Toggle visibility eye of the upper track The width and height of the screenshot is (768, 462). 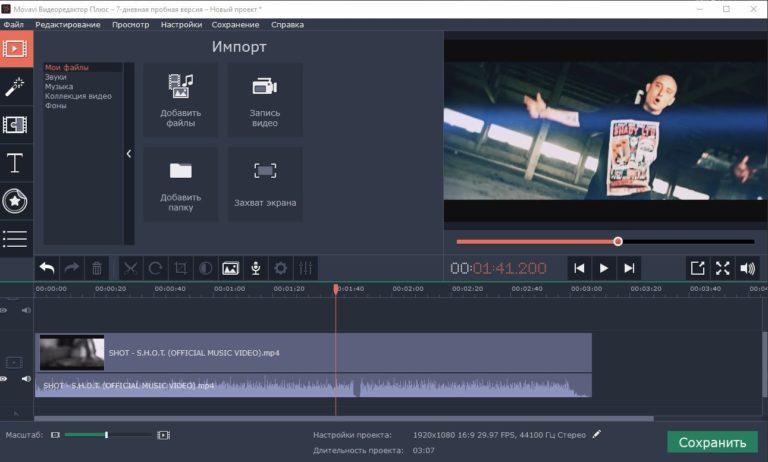pos(4,310)
